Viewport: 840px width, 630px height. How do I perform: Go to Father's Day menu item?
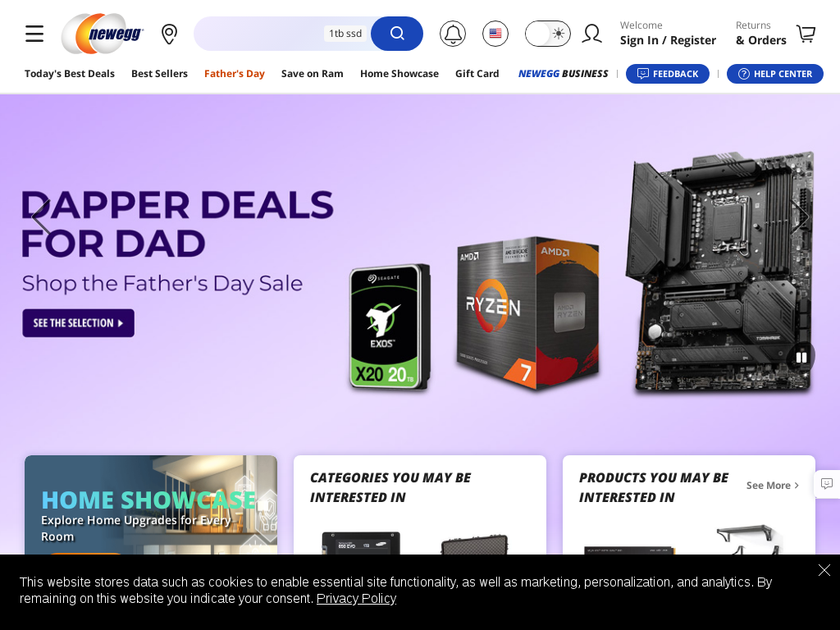click(235, 74)
